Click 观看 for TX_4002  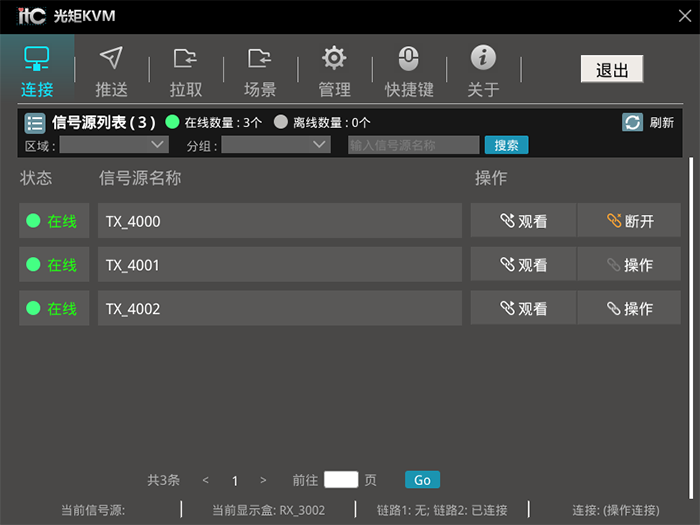523,308
